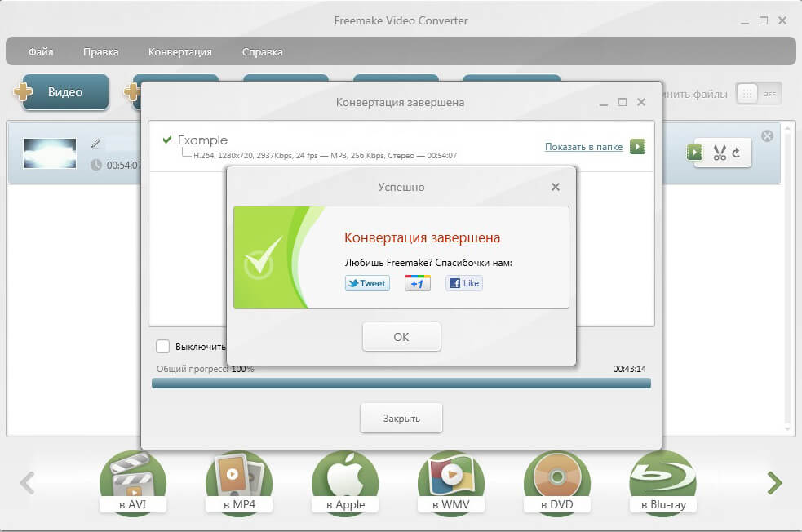Click the Общий прогресс label
Screen dimensions: 802x532
coord(192,369)
